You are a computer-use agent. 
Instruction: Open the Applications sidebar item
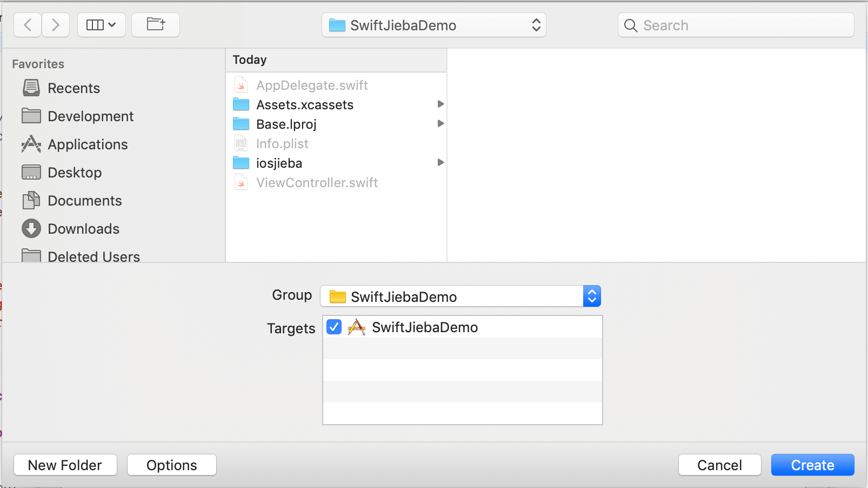[88, 144]
